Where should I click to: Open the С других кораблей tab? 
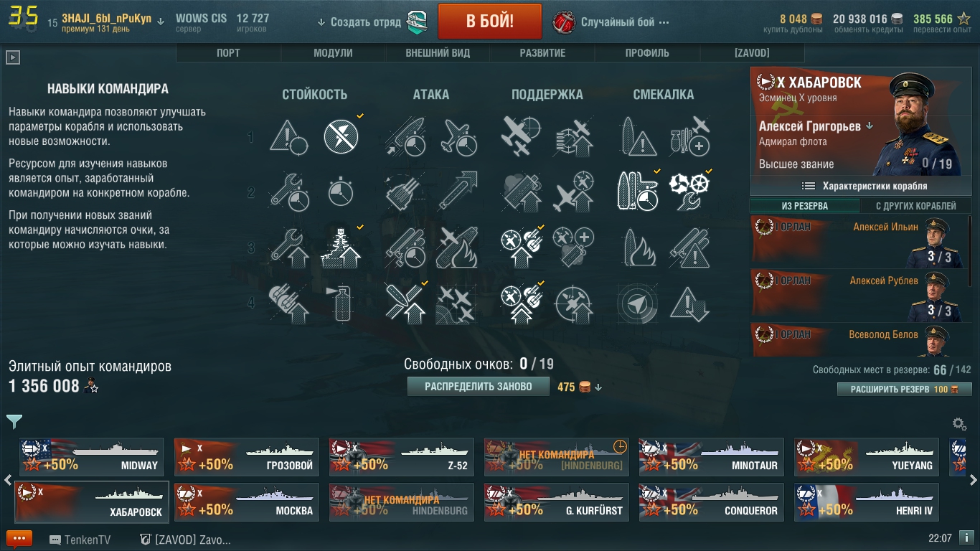tap(916, 206)
